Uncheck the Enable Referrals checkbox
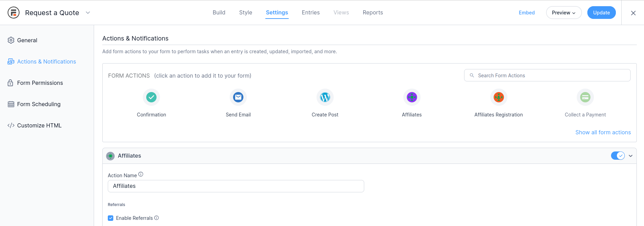The height and width of the screenshot is (226, 644). [111, 218]
